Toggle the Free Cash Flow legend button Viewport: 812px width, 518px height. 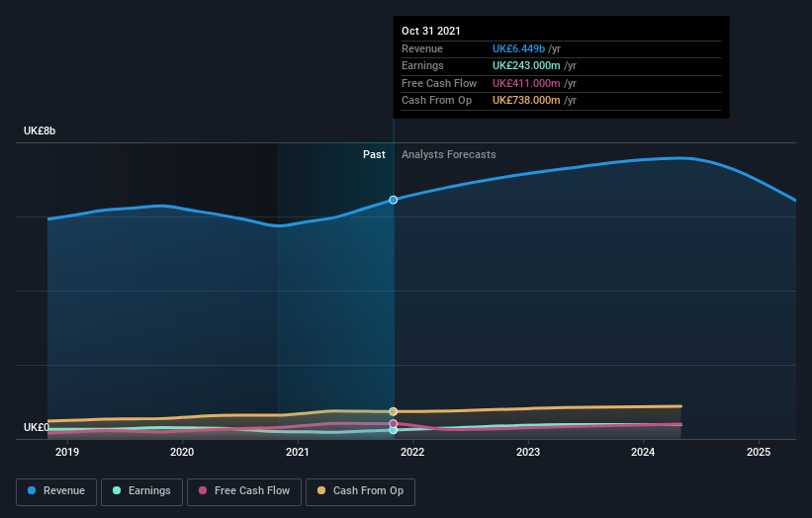244,491
